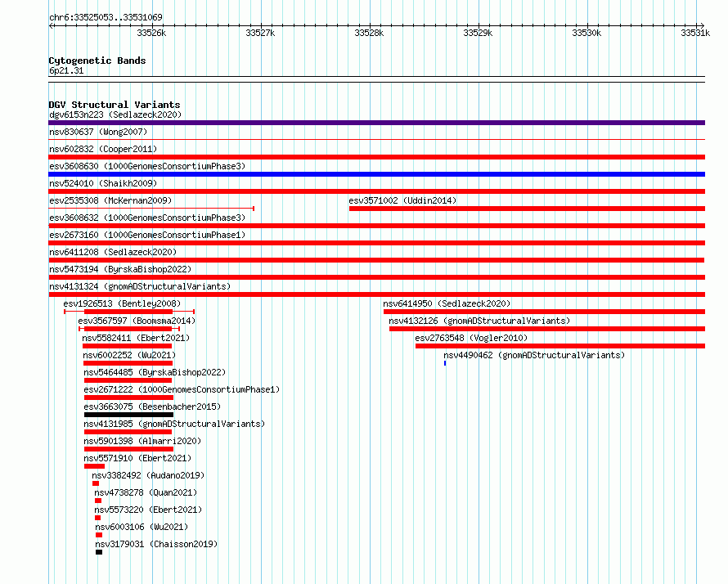Click nsv4132126 (gnomADStructuralVariants) label
The image size is (728, 584).
tap(479, 321)
